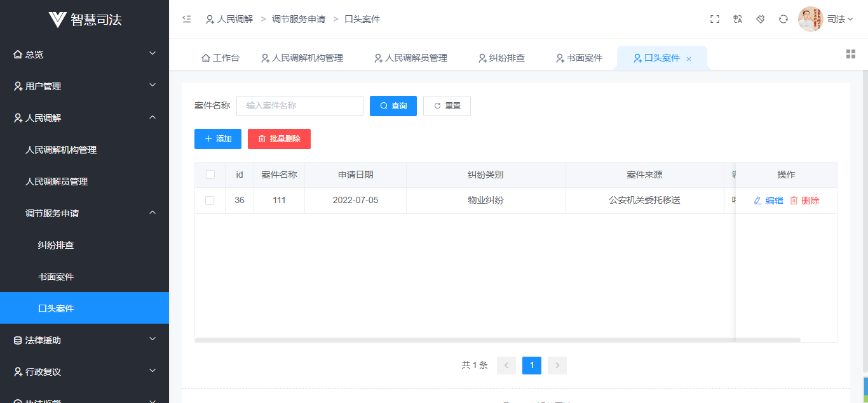The width and height of the screenshot is (868, 403).
Task: Collapse the sidebar with the hamburger icon
Action: [187, 19]
